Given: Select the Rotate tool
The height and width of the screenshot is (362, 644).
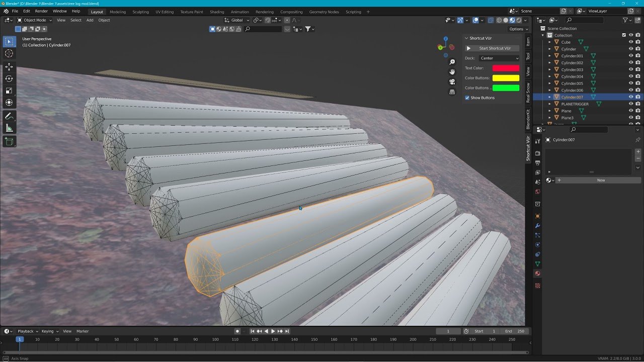Looking at the screenshot, I should 9,78.
